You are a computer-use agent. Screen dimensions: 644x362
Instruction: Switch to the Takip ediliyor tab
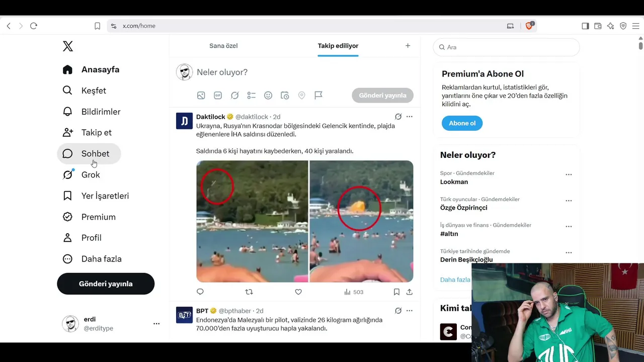[338, 46]
